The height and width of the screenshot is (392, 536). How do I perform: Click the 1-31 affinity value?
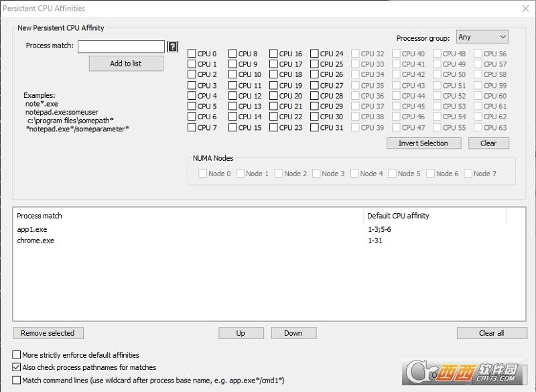tap(375, 241)
